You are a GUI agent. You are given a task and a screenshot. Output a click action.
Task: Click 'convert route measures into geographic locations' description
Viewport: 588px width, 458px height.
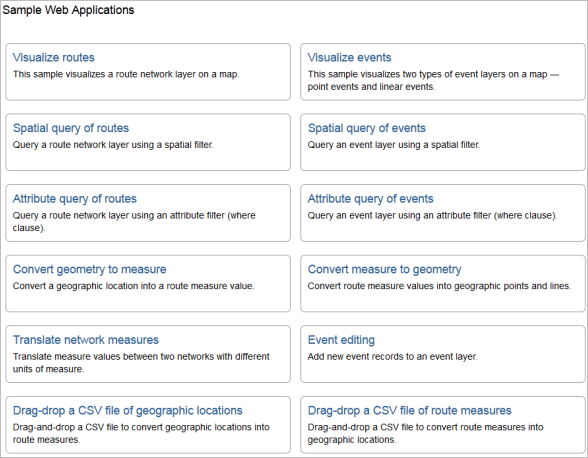pyautogui.click(x=425, y=433)
